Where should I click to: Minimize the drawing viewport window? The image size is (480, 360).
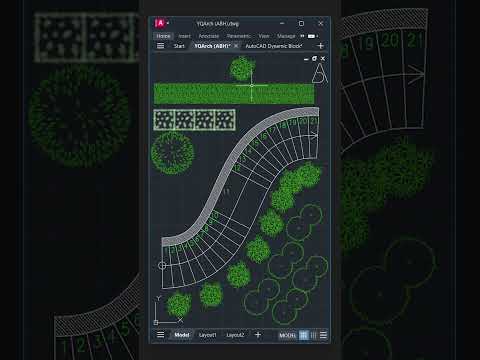[x=306, y=59]
